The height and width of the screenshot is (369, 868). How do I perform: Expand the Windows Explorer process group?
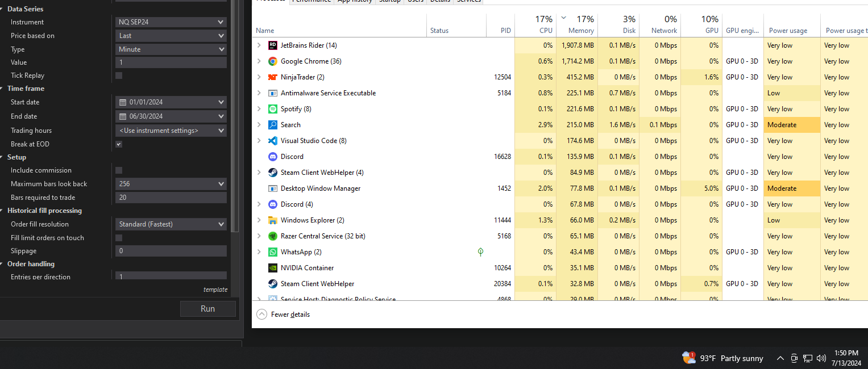point(259,220)
